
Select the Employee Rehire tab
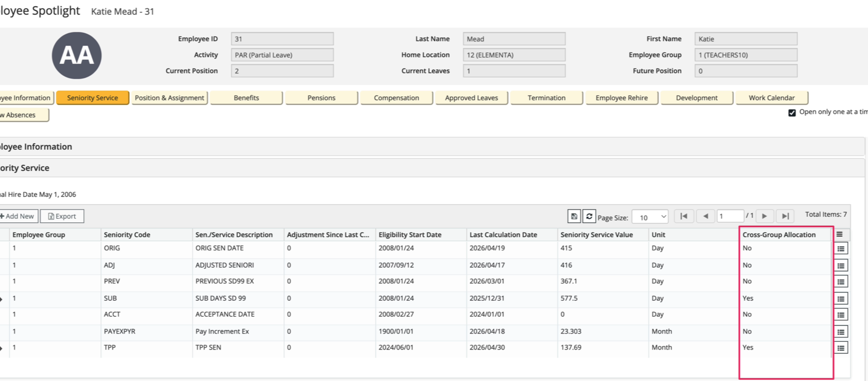coord(622,98)
